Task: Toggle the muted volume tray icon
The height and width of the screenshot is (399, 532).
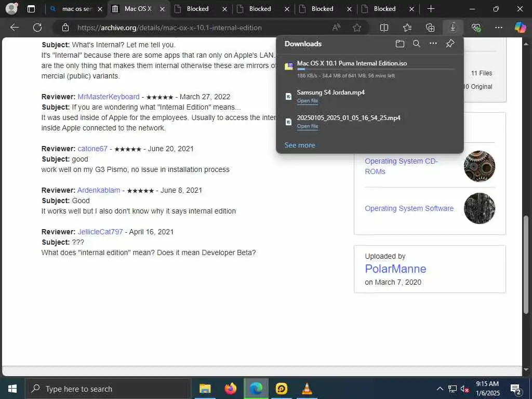Action: pyautogui.click(x=464, y=389)
